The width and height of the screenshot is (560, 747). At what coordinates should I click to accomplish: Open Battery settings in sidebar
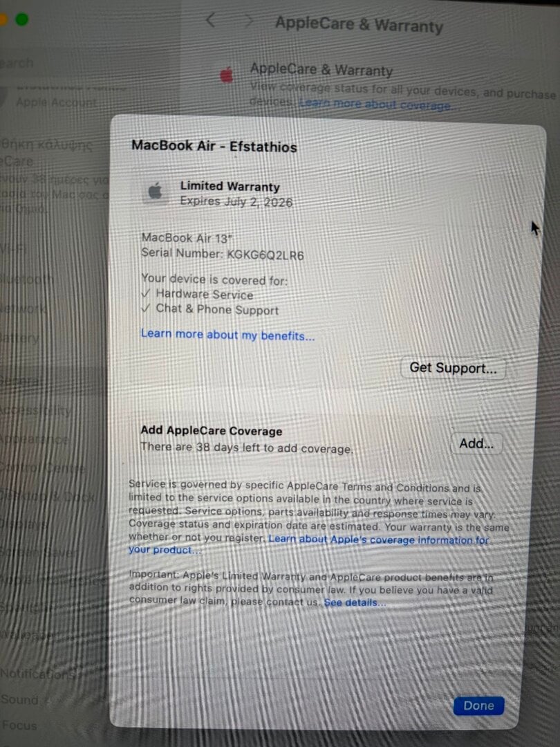pyautogui.click(x=19, y=338)
